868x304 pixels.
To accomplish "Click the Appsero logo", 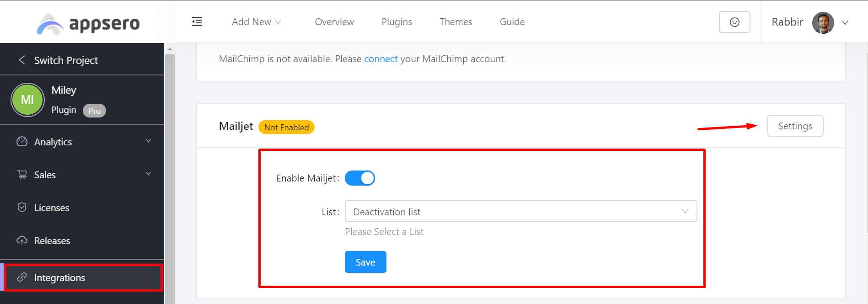I will pos(87,23).
